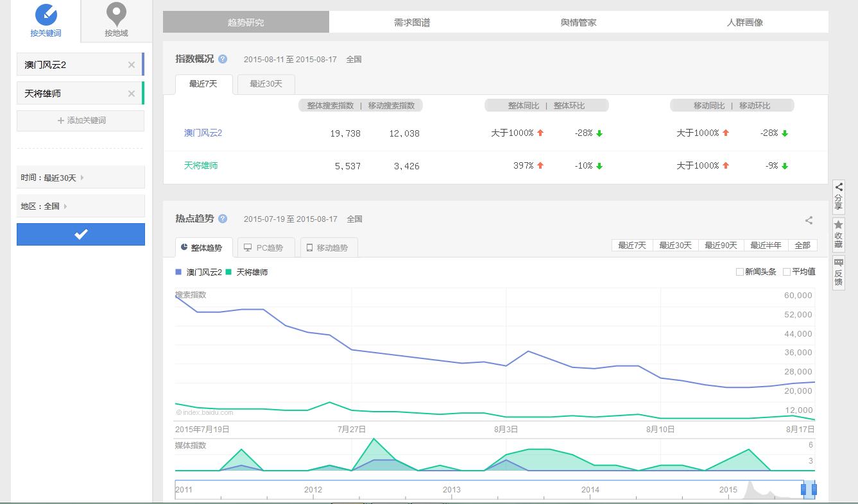Click the 3,426 mobile index value
The image size is (858, 504).
pos(407,166)
